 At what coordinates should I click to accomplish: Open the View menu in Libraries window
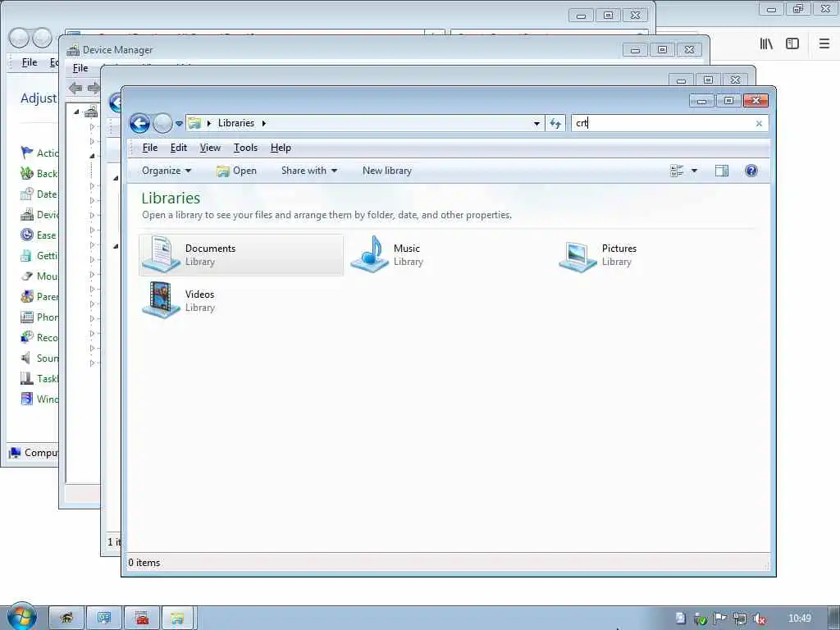210,148
